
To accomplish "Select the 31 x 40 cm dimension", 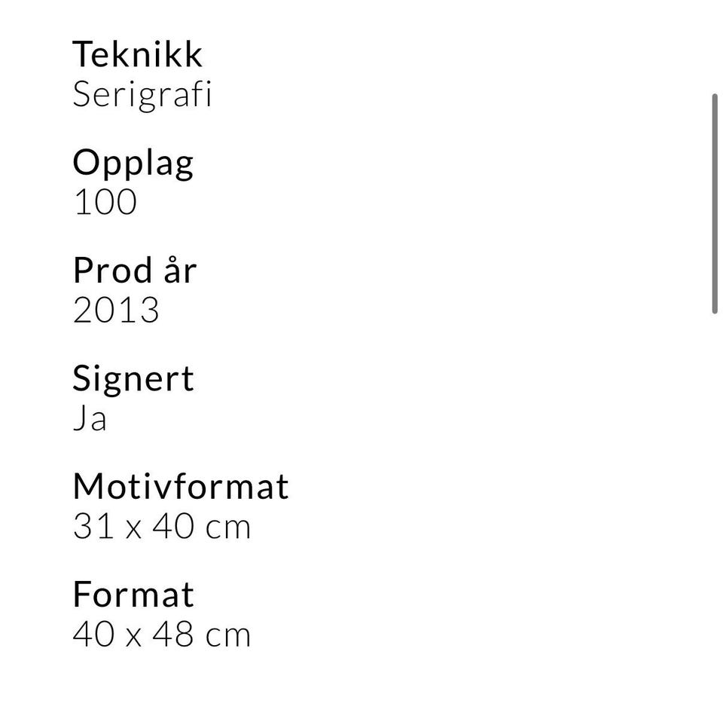I will (x=161, y=527).
